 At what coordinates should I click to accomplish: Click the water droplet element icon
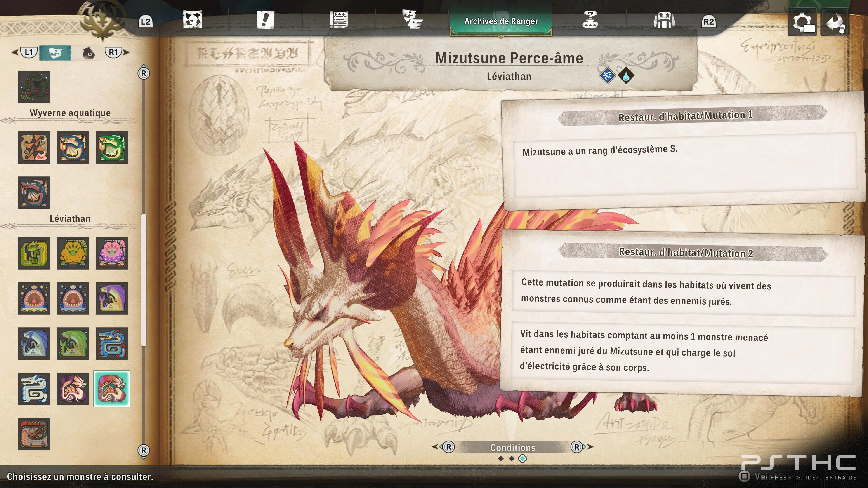[x=626, y=75]
